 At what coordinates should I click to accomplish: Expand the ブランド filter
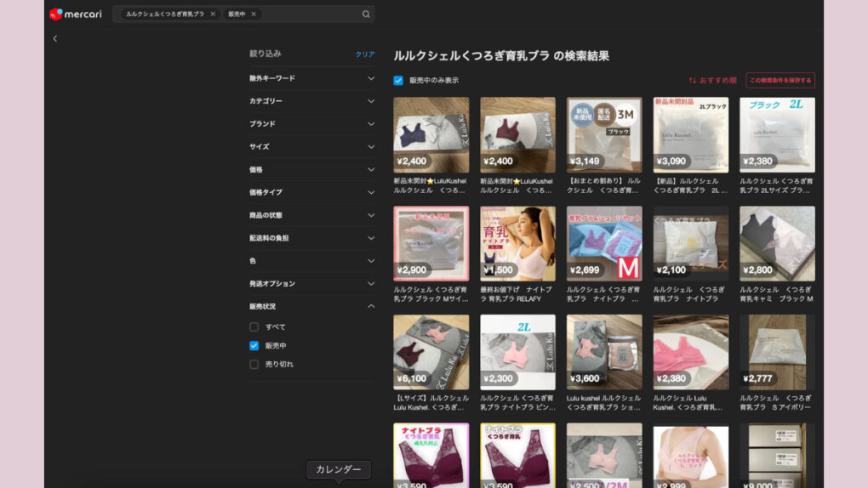[311, 124]
